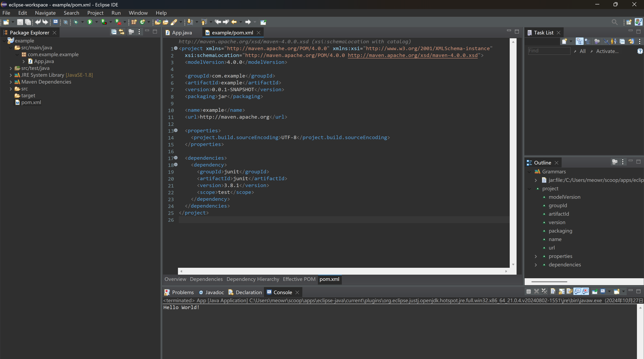Toggle the Outline panel visibility
The width and height of the screenshot is (644, 359).
click(632, 162)
